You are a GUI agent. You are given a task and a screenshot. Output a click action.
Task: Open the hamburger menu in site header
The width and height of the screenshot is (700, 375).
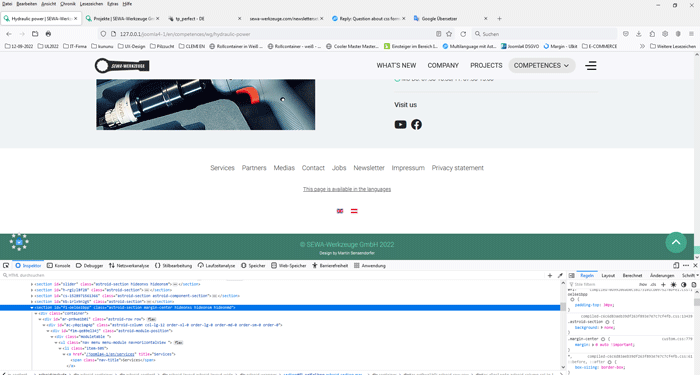coord(591,66)
